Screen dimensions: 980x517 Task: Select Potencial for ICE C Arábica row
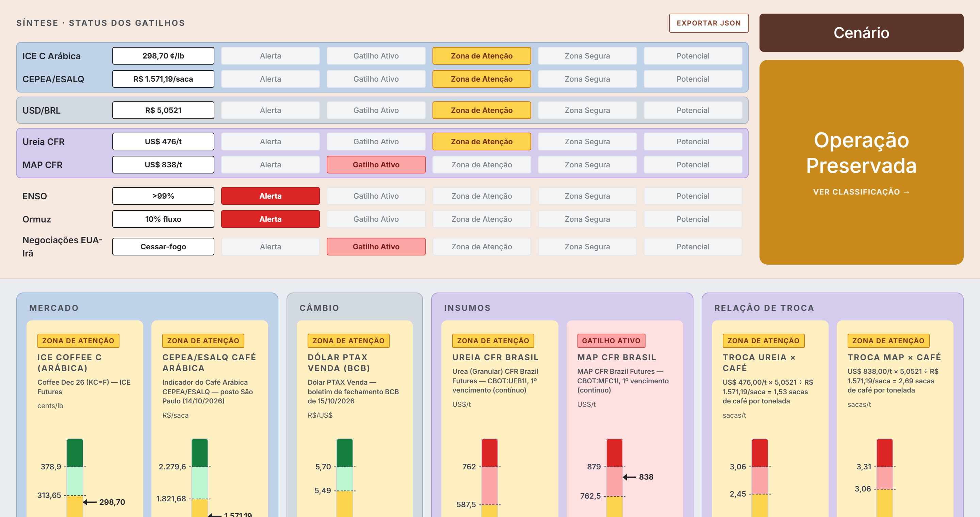coord(693,56)
